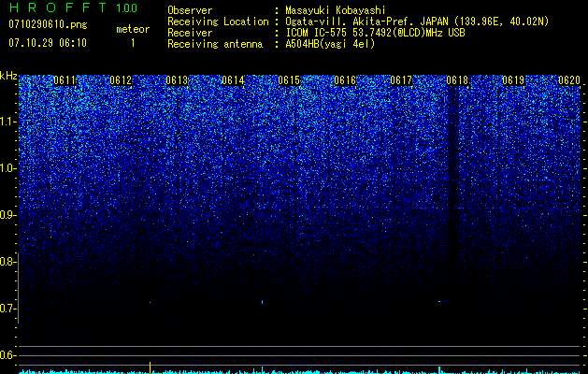Viewport: 588px width, 374px height.
Task: Click the 0620 time marker
Action: (x=569, y=80)
